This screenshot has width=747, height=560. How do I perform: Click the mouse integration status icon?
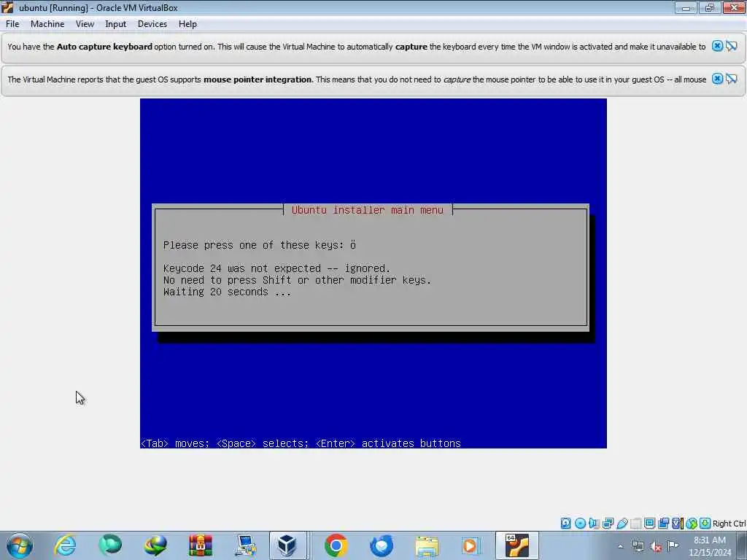pyautogui.click(x=692, y=524)
